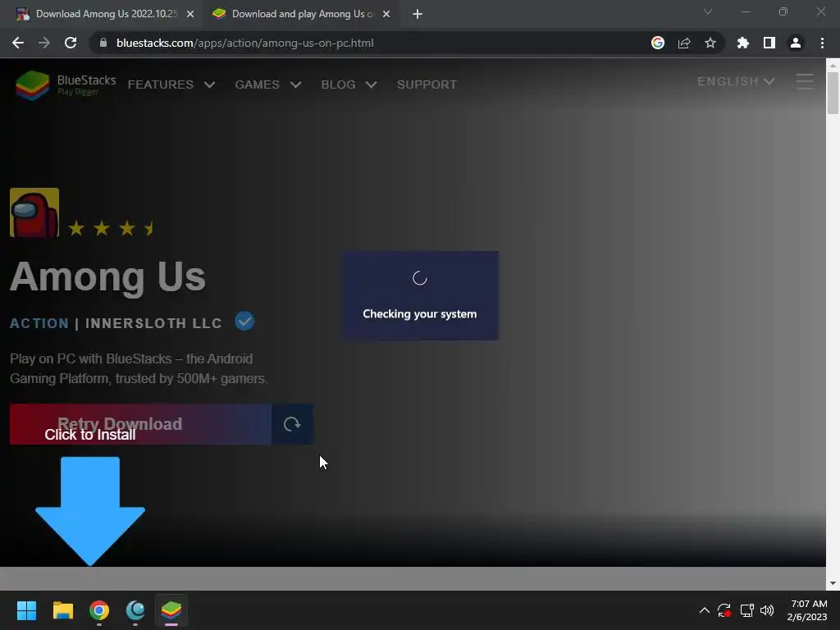840x630 pixels.
Task: Click the star rating row
Action: click(111, 228)
